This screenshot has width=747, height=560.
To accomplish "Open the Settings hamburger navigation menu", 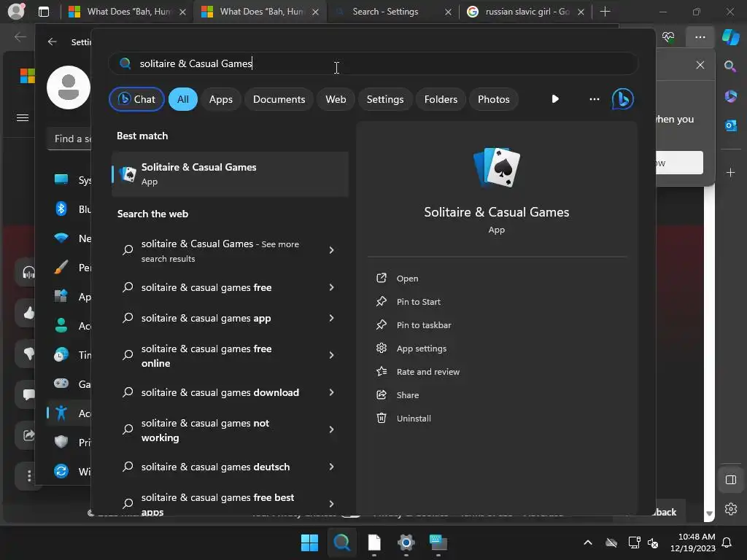I will click(23, 117).
